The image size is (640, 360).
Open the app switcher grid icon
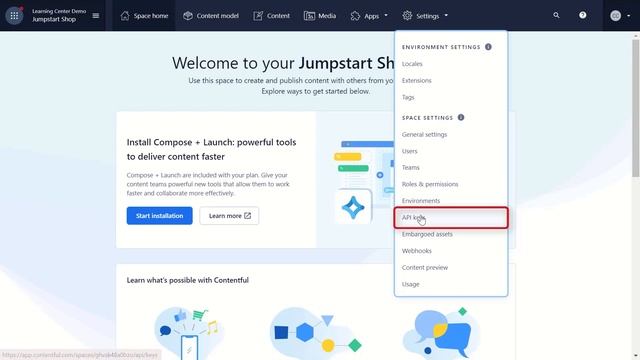(14, 16)
